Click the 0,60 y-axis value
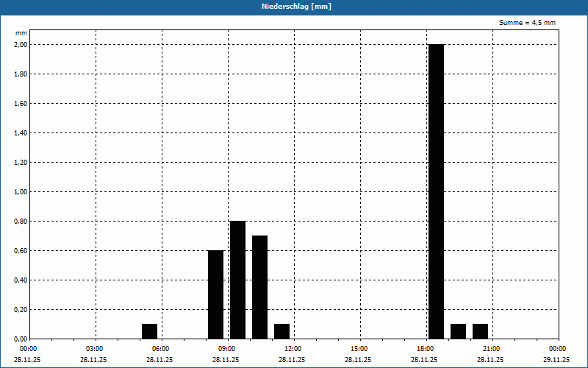This screenshot has width=588, height=368. (21, 251)
